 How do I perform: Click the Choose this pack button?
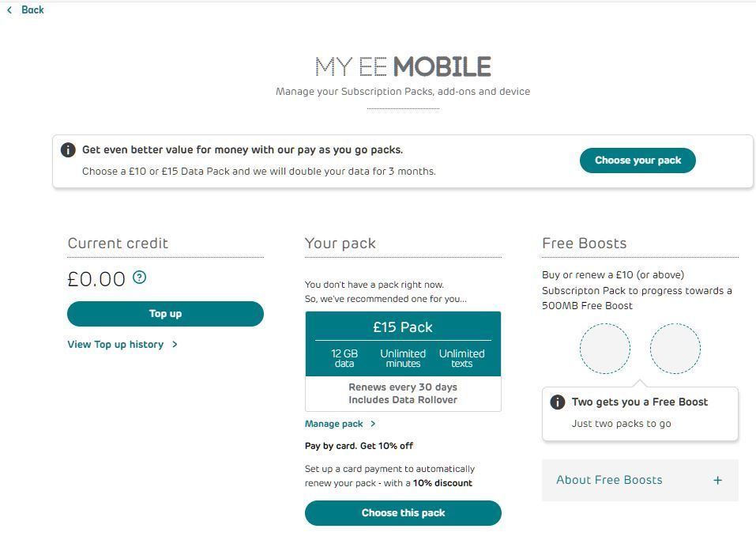[x=403, y=513]
